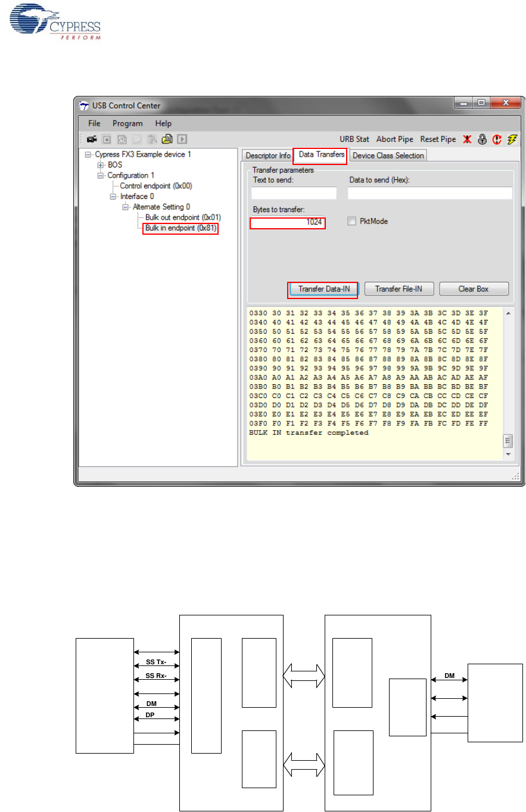Viewport: 526px width, 812px height.
Task: Click the Bytes to transfer field
Action: [288, 223]
